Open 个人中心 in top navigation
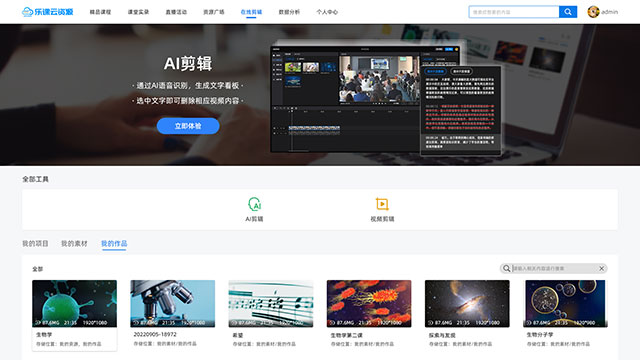The image size is (640, 360). click(x=327, y=12)
